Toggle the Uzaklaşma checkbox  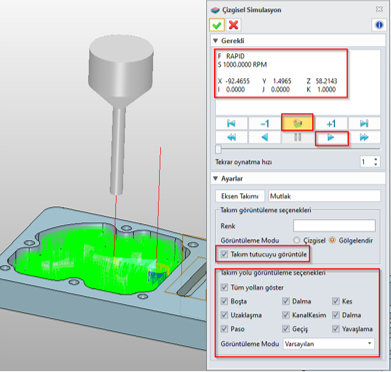pyautogui.click(x=224, y=315)
